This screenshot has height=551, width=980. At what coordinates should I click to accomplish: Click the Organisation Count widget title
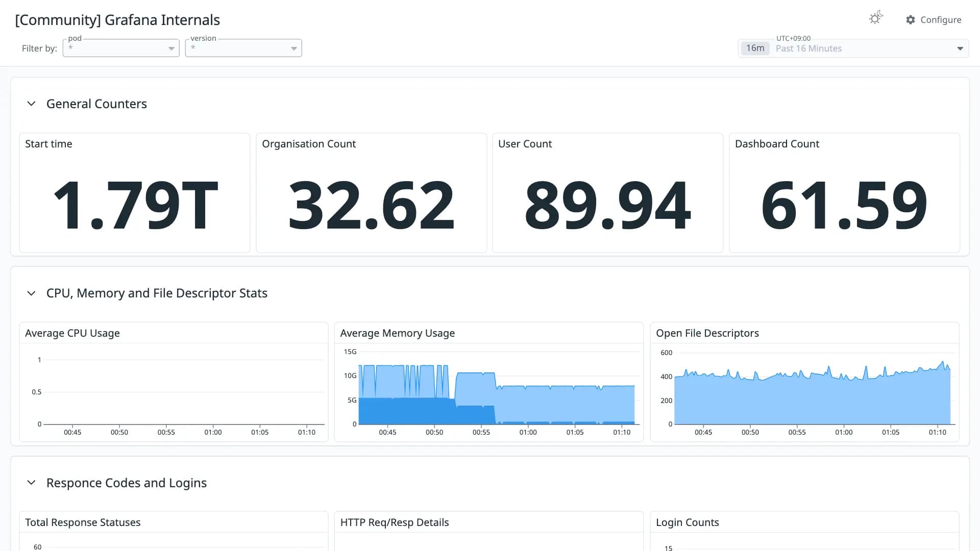tap(309, 144)
